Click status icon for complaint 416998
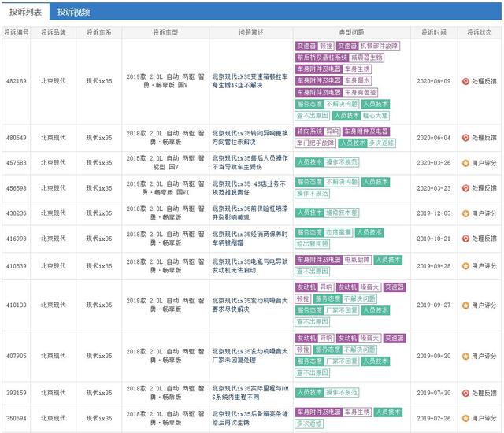Screen dimensions: 504x433 (465, 239)
